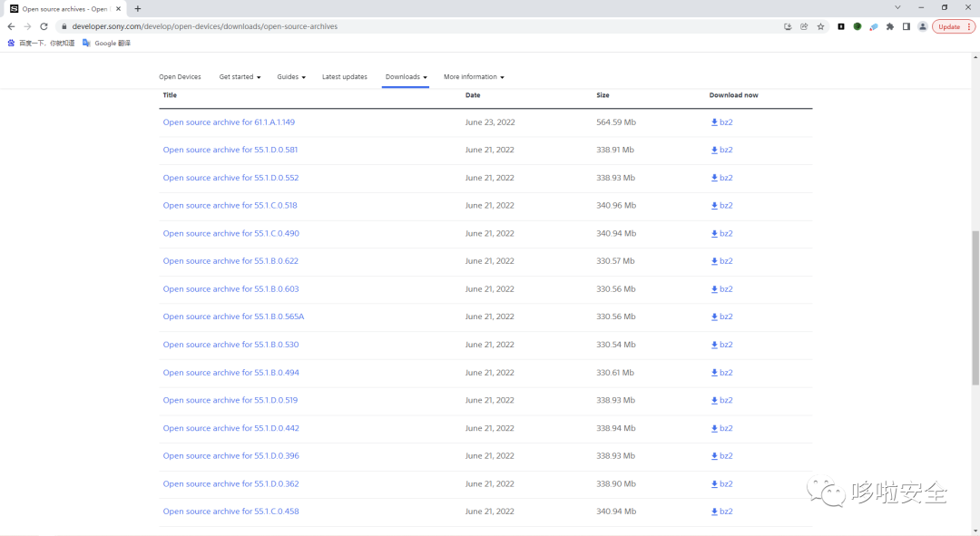The image size is (980, 536).
Task: Download bz2 for 55.1.B.0.622 archive
Action: 722,261
